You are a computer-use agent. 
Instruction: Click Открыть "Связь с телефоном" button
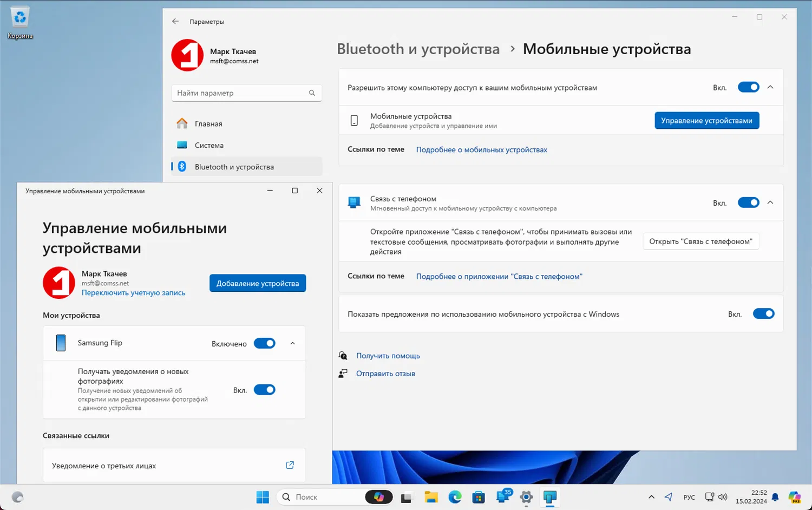click(701, 241)
